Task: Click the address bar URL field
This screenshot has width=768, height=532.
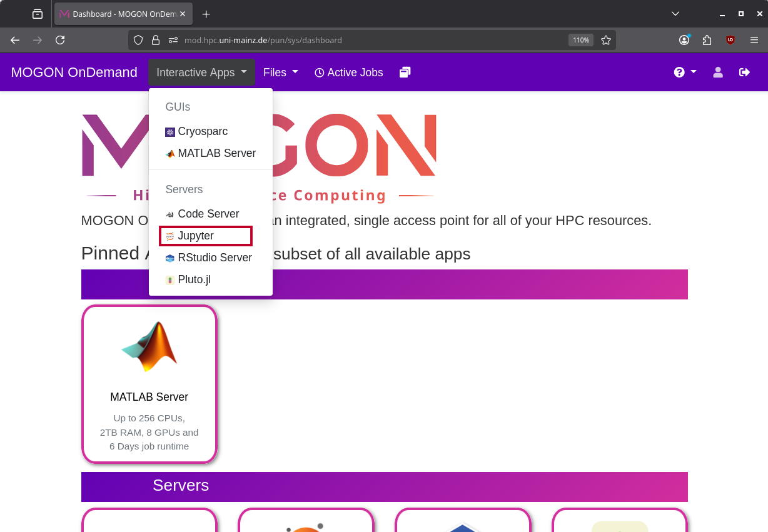Action: tap(372, 40)
